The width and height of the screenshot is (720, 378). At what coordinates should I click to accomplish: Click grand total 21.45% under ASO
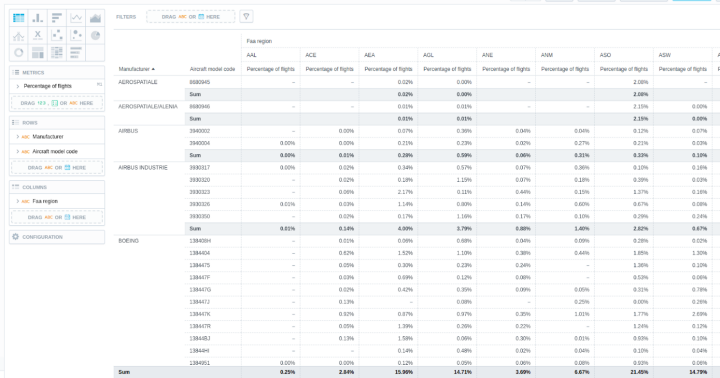(639, 372)
